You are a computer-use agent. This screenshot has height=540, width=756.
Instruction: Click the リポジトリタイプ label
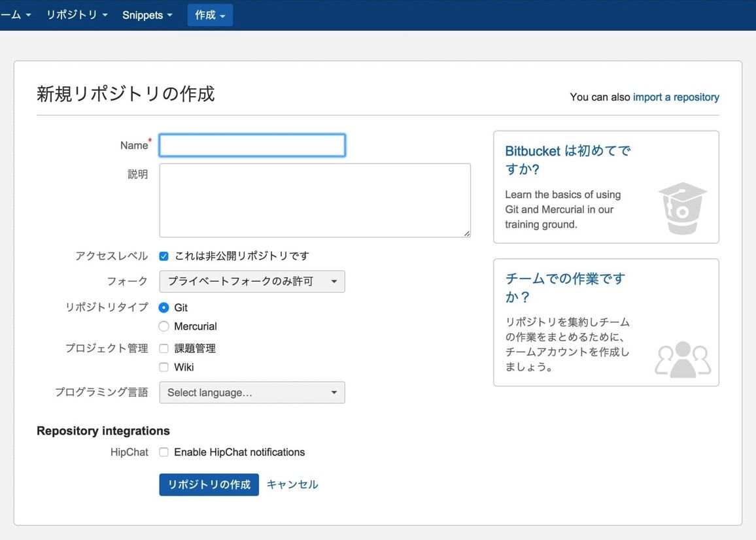(107, 307)
